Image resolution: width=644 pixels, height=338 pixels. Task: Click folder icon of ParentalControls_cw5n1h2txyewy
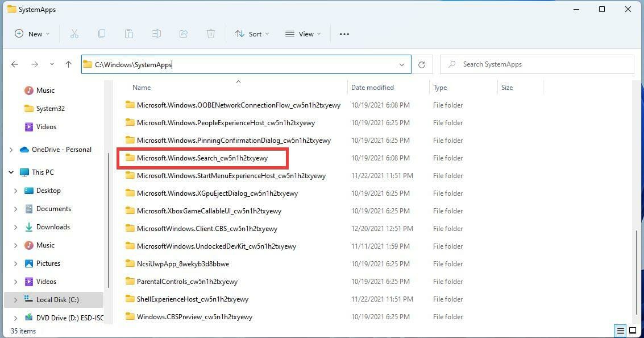click(130, 281)
